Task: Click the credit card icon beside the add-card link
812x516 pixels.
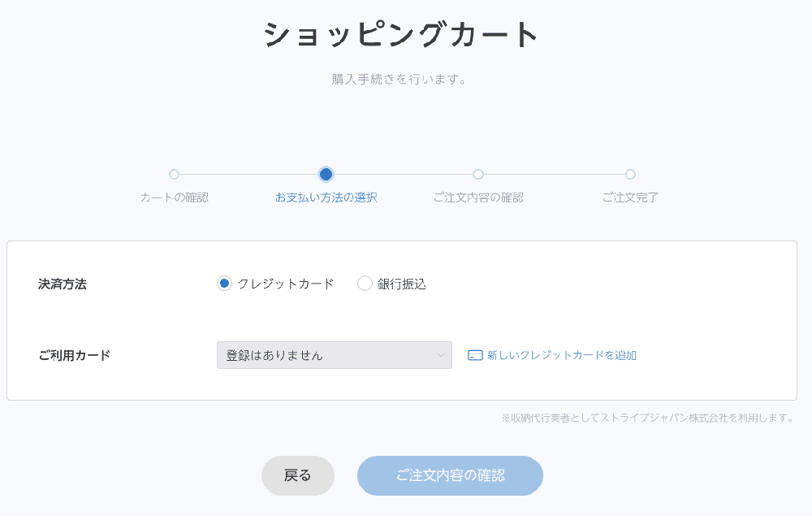Action: 475,355
